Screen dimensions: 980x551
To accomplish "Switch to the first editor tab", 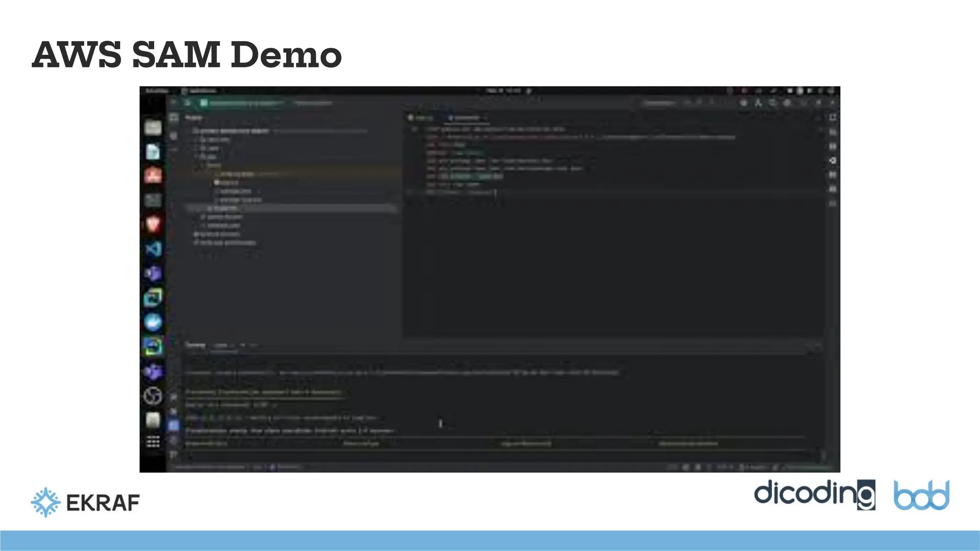I will (x=421, y=118).
